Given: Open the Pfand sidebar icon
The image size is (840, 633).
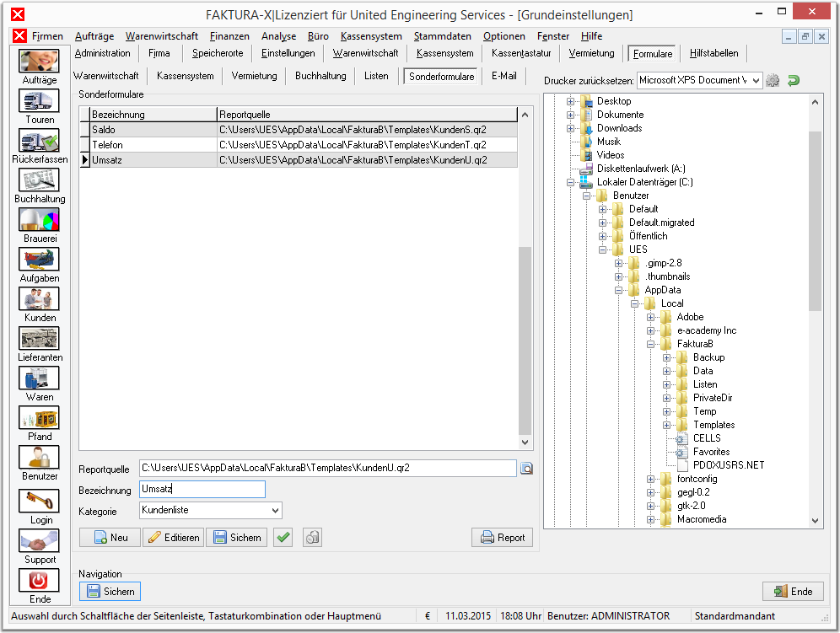Looking at the screenshot, I should point(39,418).
